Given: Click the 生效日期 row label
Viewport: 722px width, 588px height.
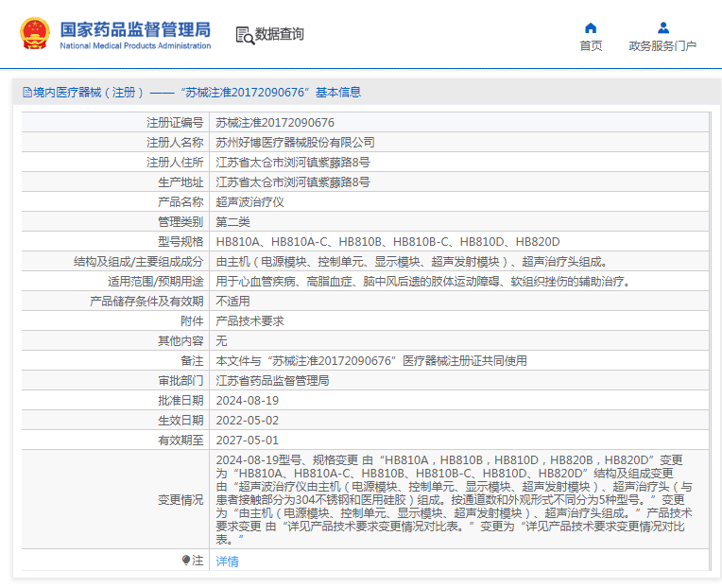Looking at the screenshot, I should click(180, 420).
